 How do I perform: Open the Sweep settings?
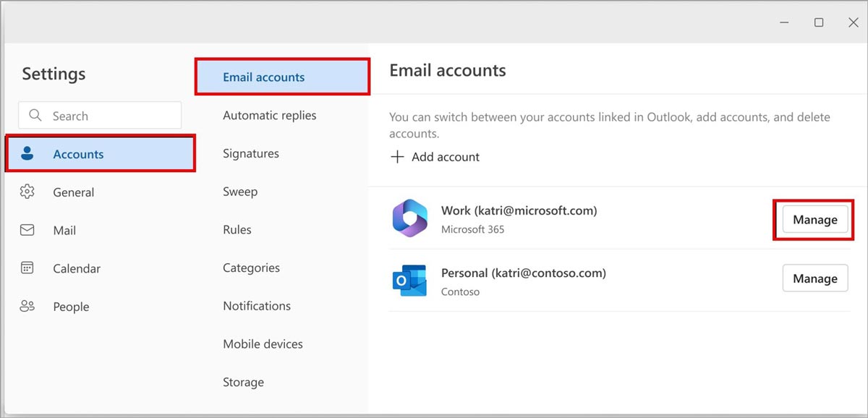(240, 192)
